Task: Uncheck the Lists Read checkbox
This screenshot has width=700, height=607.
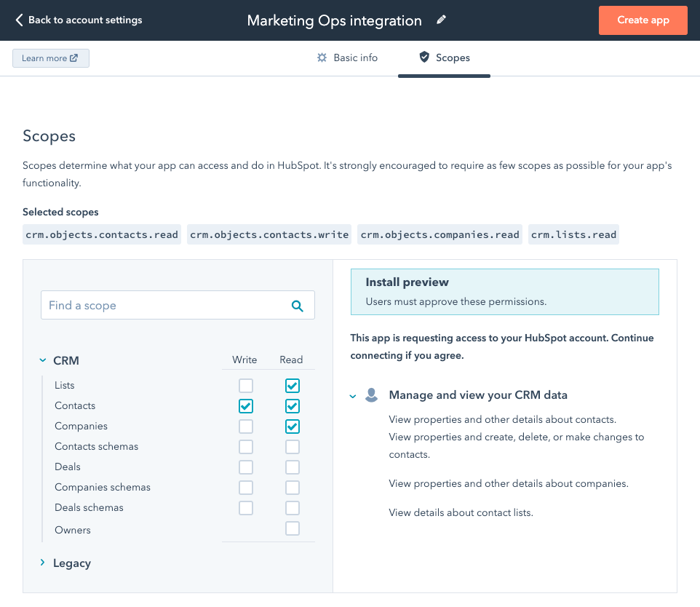Action: click(292, 385)
